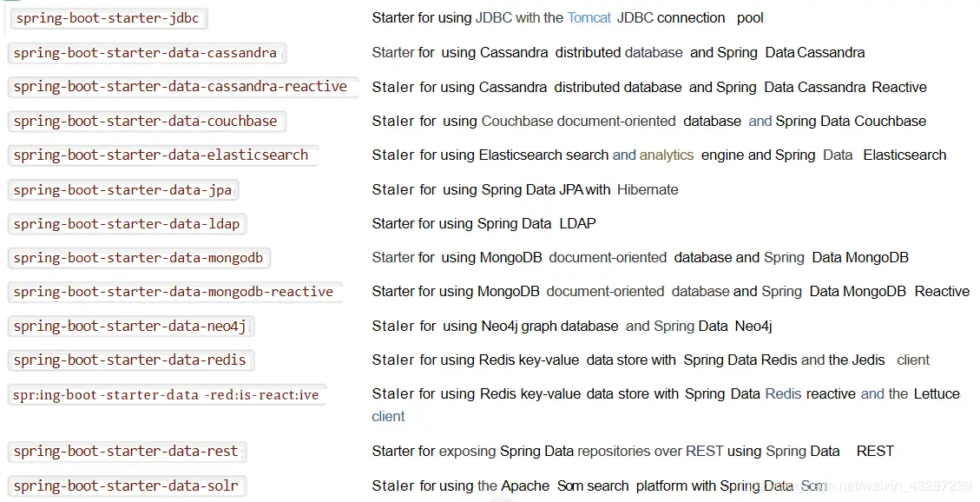Click the Hibernate link in JPA description
980x502 pixels.
click(648, 189)
